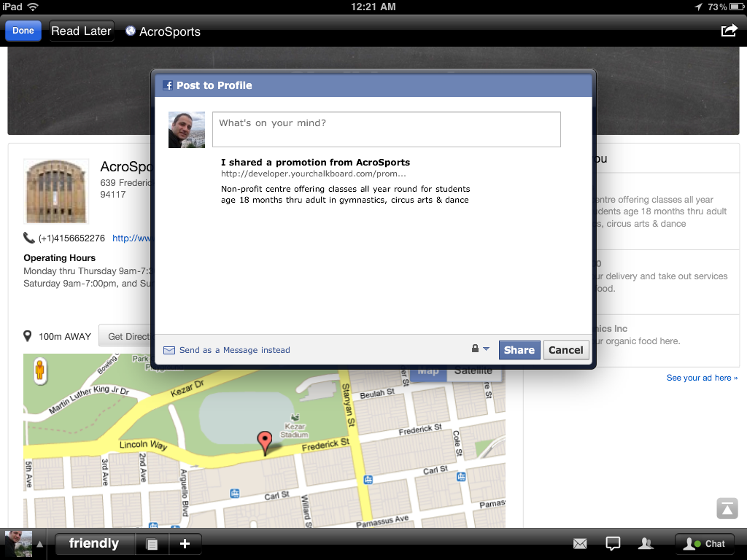
Task: Open the page list icon beside friendly
Action: point(152,544)
